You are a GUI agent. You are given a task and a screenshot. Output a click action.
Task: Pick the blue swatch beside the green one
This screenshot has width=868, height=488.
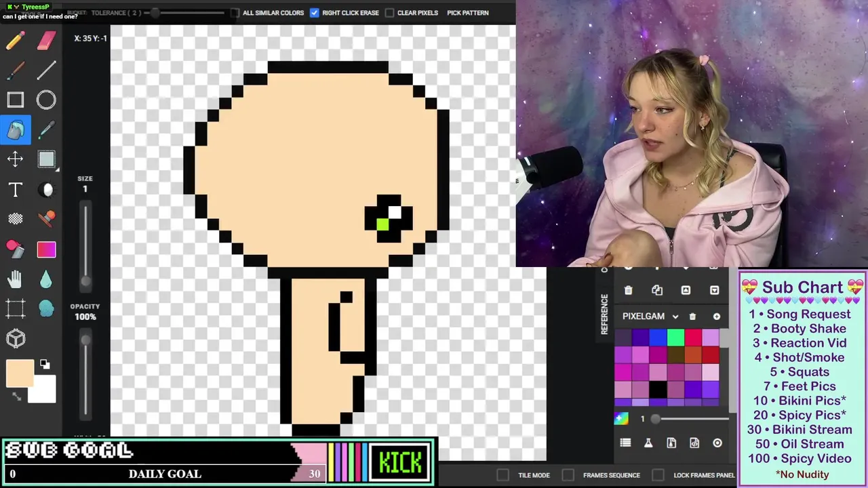pos(658,338)
